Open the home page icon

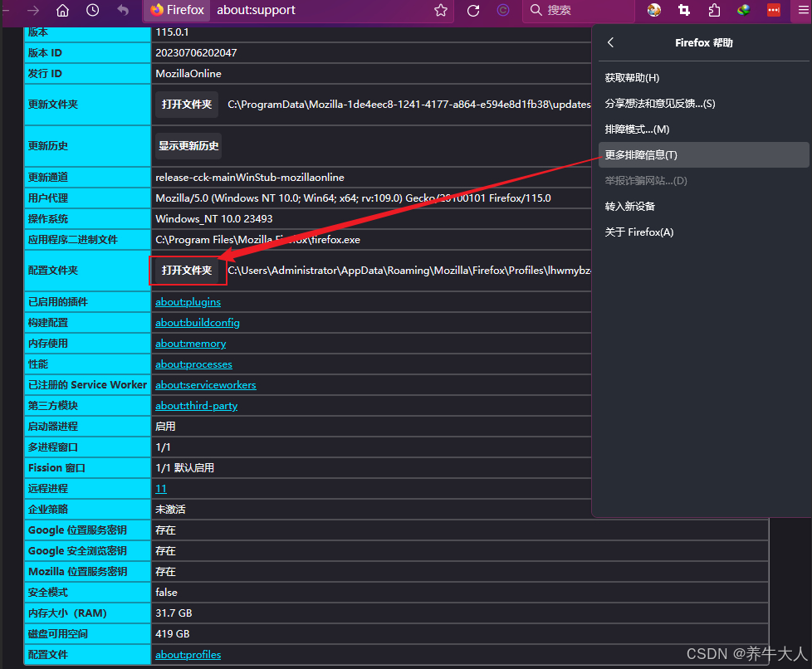62,10
